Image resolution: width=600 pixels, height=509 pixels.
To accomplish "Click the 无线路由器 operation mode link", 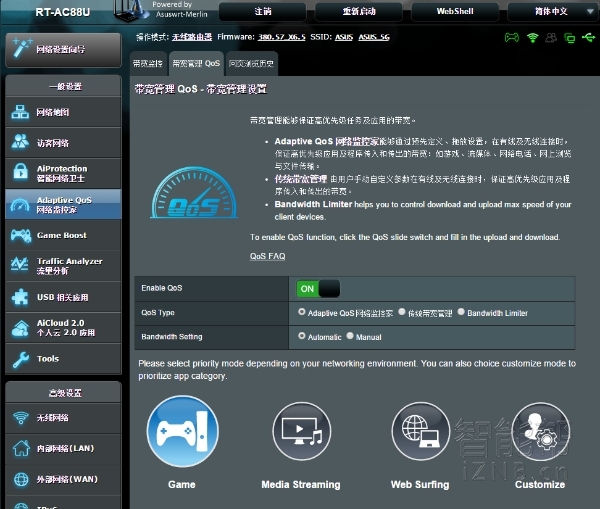I will coord(192,37).
